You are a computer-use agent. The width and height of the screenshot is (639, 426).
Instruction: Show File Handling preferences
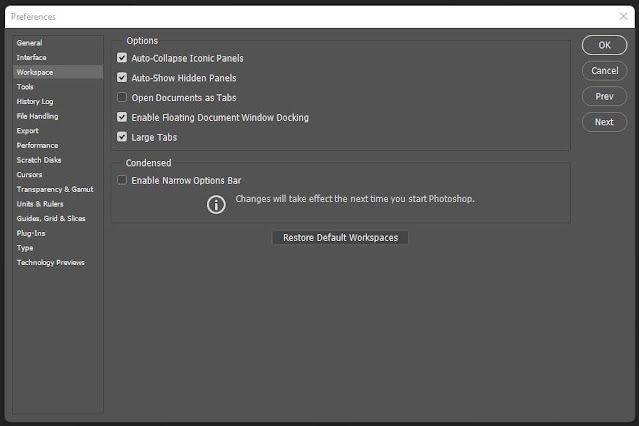[x=58, y=116]
